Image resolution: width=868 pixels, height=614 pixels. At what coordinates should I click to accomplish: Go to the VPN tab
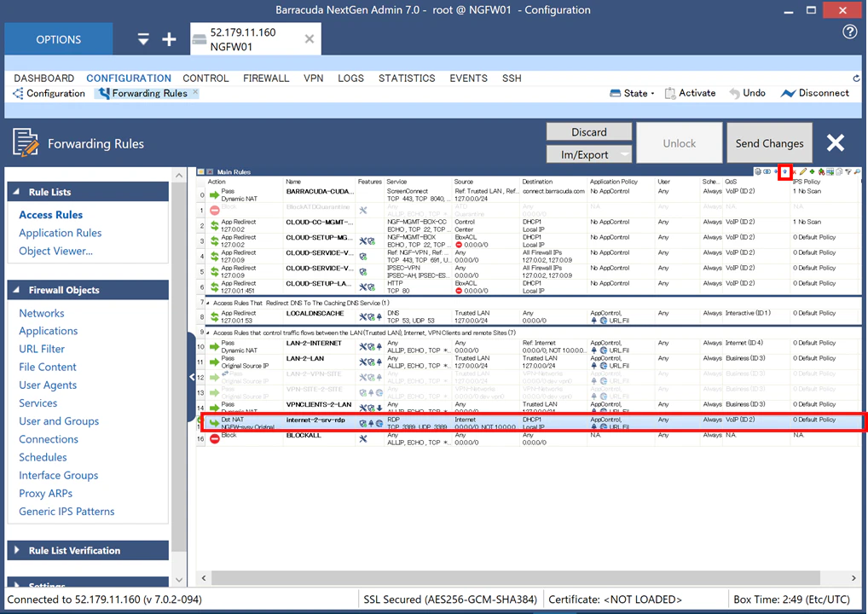[313, 78]
